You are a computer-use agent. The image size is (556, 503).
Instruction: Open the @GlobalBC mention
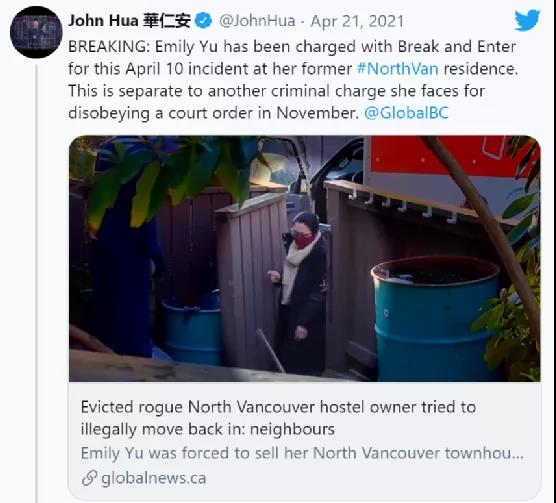[406, 113]
